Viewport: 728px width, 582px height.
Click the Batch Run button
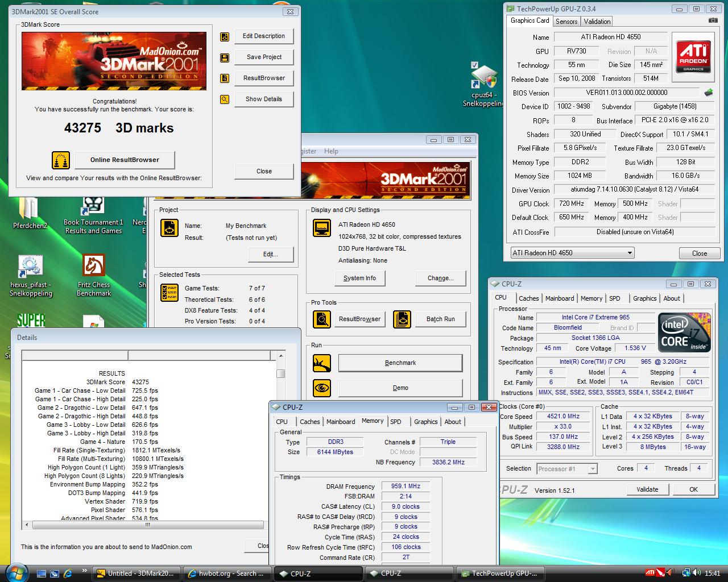pyautogui.click(x=441, y=319)
